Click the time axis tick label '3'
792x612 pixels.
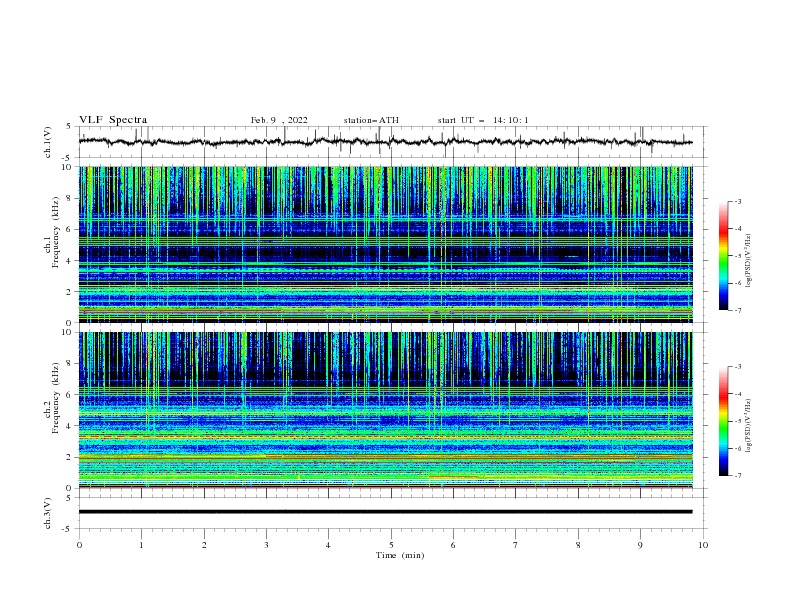pyautogui.click(x=266, y=545)
